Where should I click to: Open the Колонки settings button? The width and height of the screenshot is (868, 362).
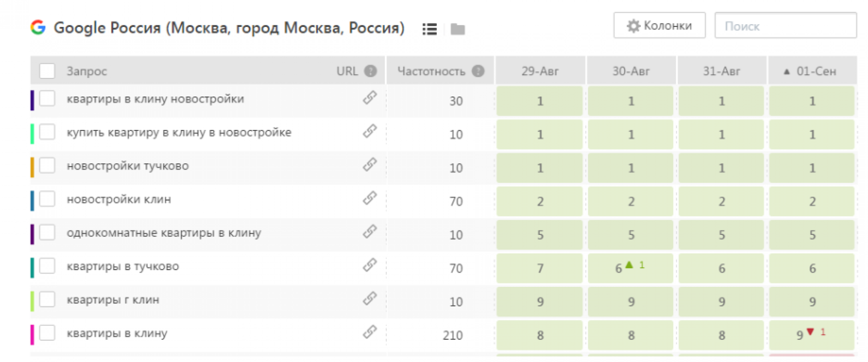pos(659,25)
